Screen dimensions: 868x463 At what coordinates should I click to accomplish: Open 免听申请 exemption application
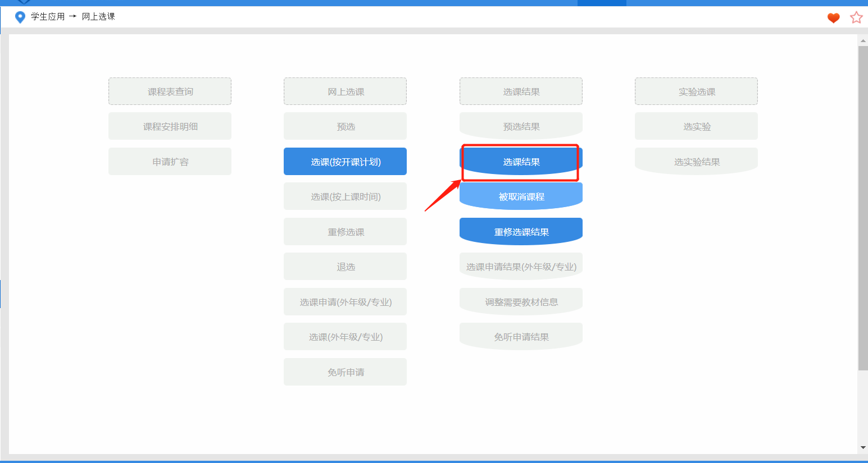coord(345,372)
